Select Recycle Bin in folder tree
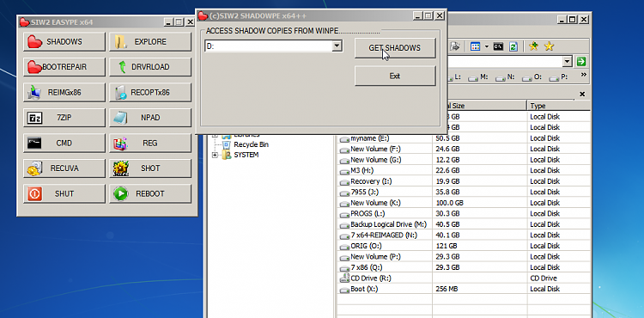This screenshot has height=318, width=644. [251, 144]
